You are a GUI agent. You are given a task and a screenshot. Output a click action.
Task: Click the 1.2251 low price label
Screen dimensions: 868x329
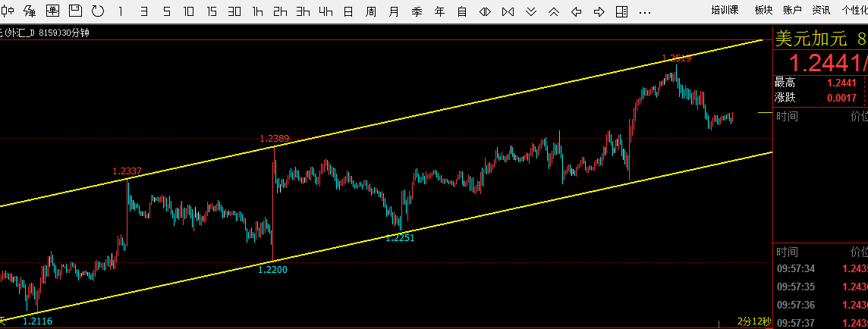[400, 238]
